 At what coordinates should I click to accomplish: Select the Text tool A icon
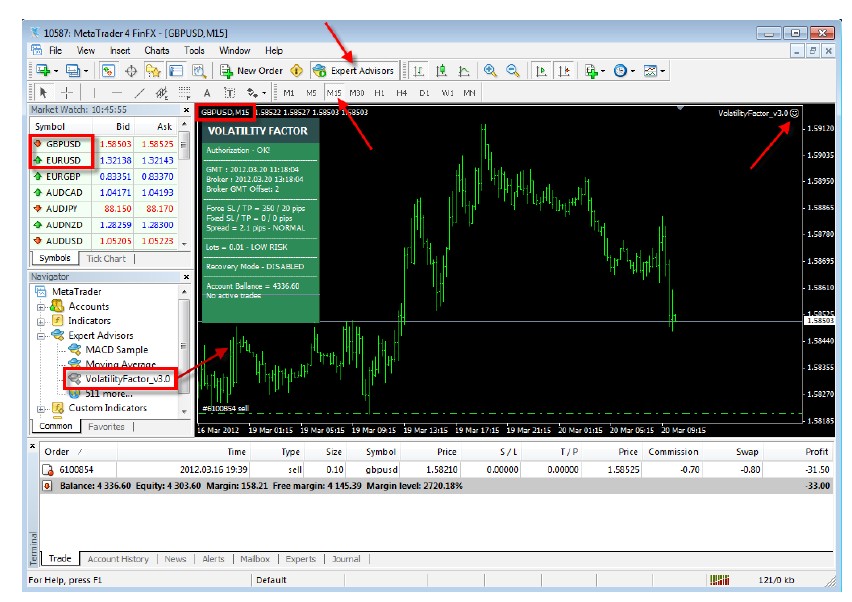pyautogui.click(x=206, y=93)
